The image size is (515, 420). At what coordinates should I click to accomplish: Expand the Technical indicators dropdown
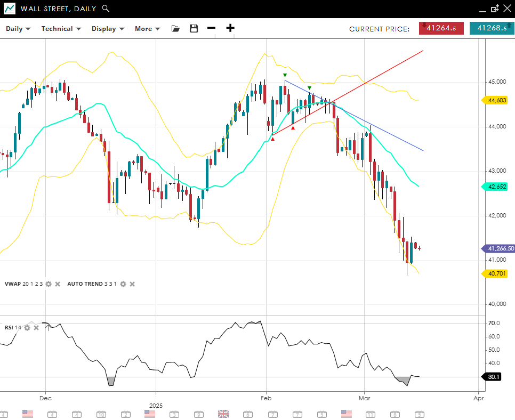[x=61, y=29]
